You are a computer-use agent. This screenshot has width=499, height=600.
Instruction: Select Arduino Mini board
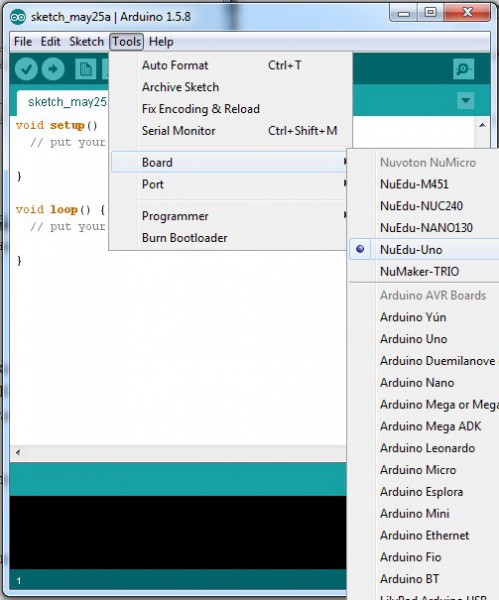[x=424, y=514]
